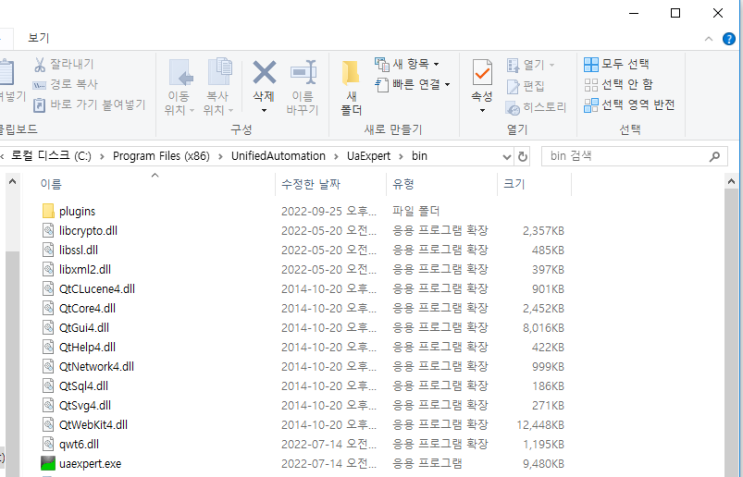Click the navigation pane scroll up arrow

point(13,181)
